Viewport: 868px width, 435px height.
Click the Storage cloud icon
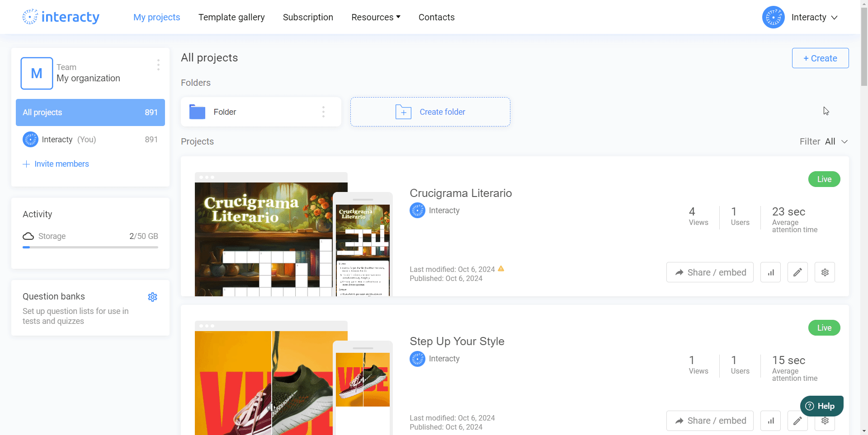[28, 236]
